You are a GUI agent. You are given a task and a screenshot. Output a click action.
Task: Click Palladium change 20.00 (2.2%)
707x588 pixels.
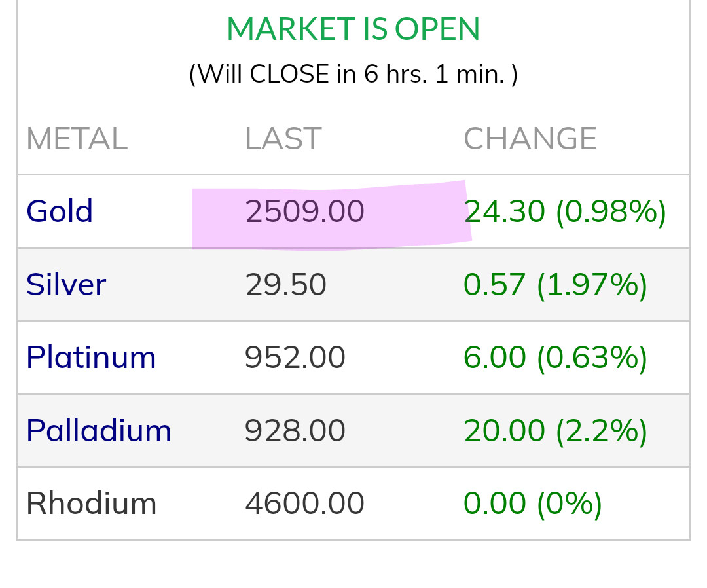coord(555,431)
